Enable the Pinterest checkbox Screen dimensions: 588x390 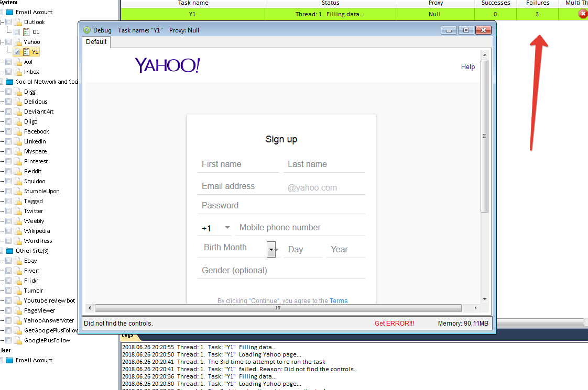(8, 161)
